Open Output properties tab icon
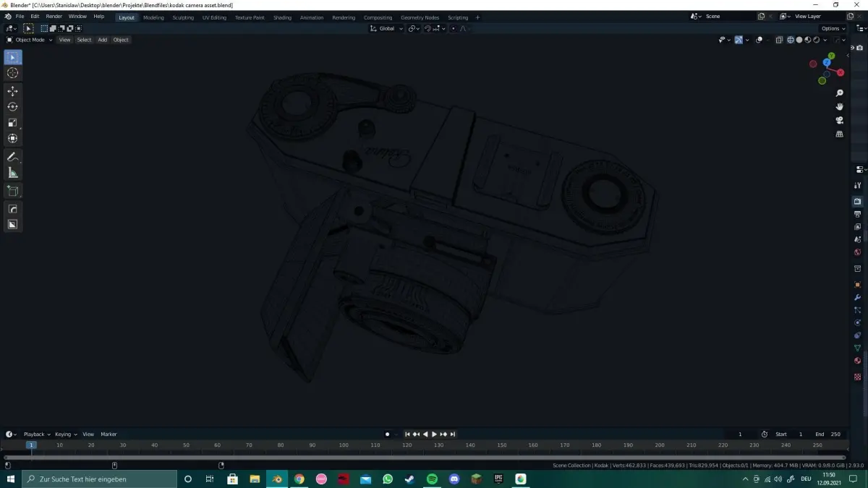The height and width of the screenshot is (488, 868). pyautogui.click(x=858, y=214)
